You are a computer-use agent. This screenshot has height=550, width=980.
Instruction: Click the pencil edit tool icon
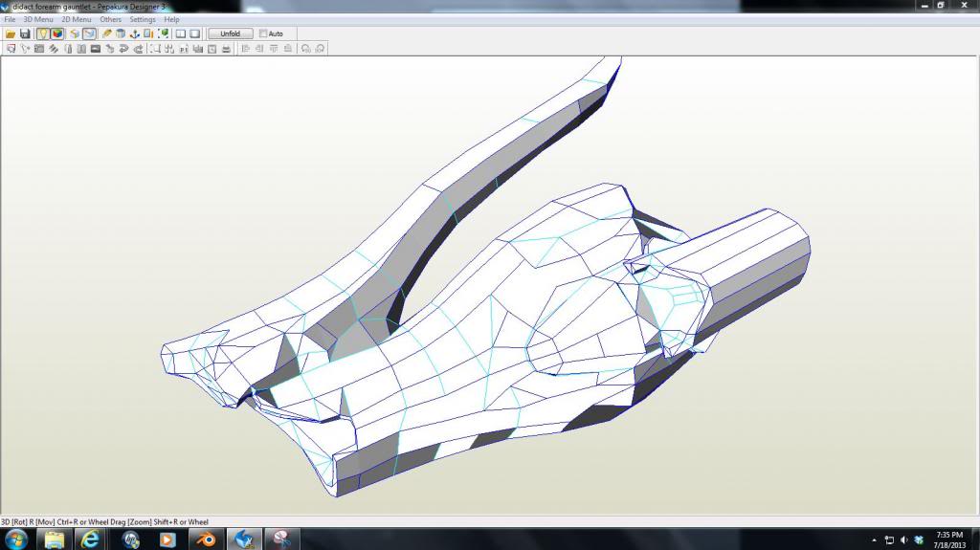(x=107, y=33)
